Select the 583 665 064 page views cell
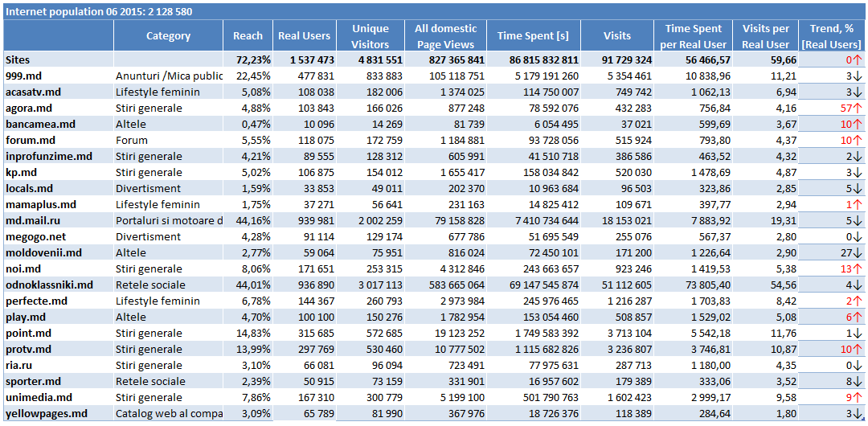 (446, 285)
